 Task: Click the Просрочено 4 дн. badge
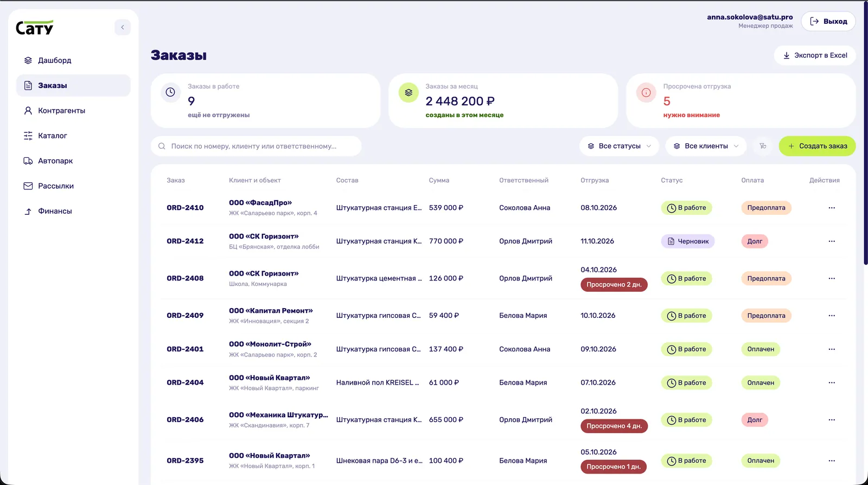(614, 426)
